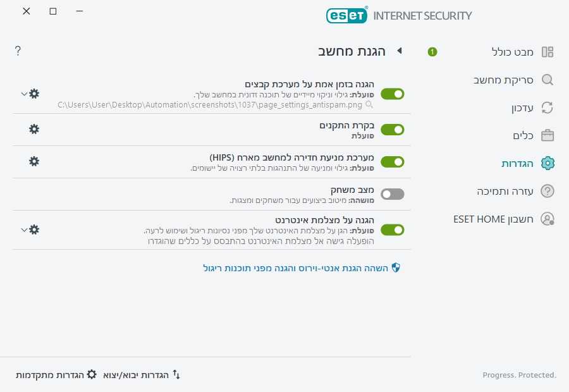Expand real-time file system protection dropdown arrow
Image resolution: width=569 pixels, height=392 pixels.
pyautogui.click(x=24, y=94)
